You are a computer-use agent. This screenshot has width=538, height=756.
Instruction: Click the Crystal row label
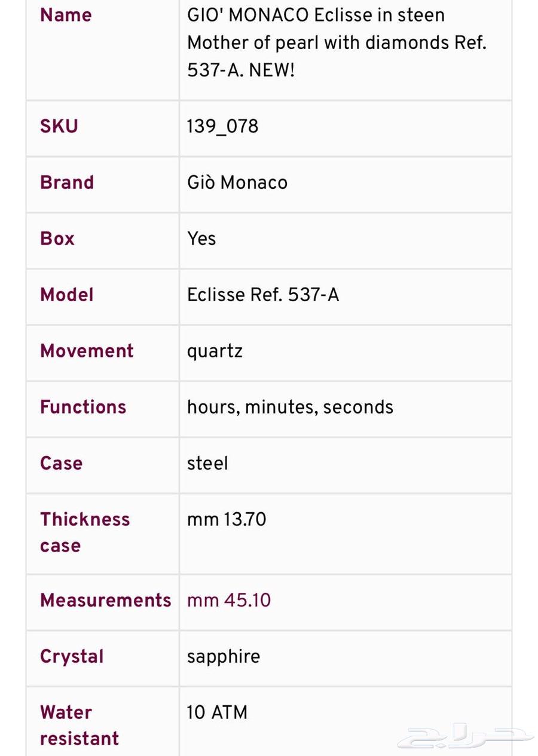click(72, 656)
